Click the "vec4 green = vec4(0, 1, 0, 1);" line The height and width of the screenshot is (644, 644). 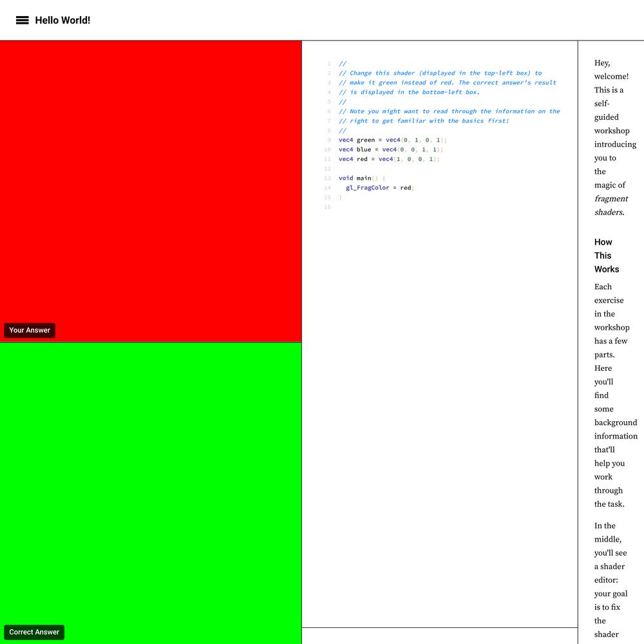tap(393, 140)
